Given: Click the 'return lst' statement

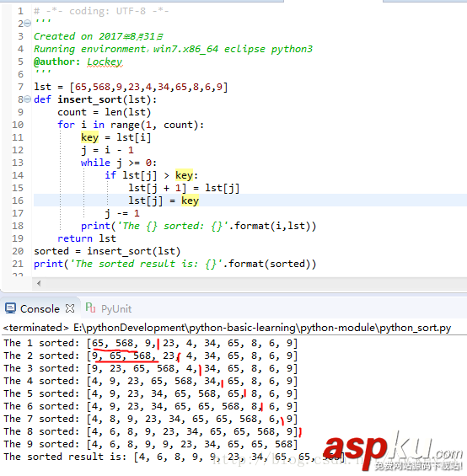Looking at the screenshot, I should (87, 238).
